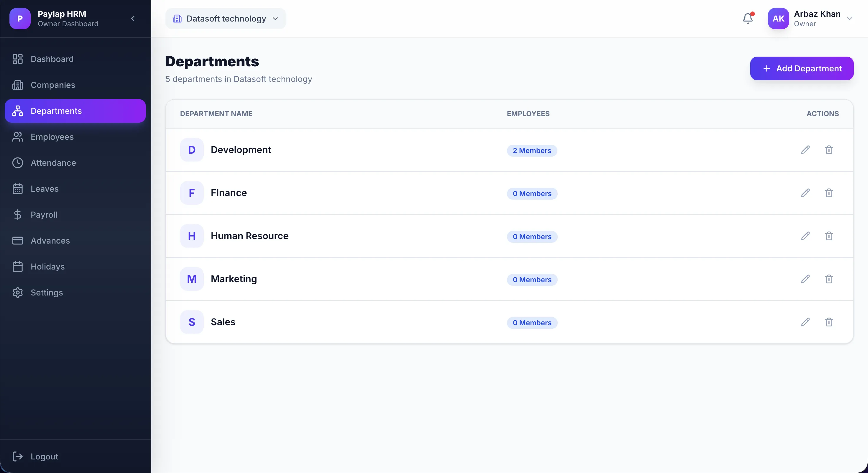Collapse the sidebar with the chevron arrow

(133, 19)
